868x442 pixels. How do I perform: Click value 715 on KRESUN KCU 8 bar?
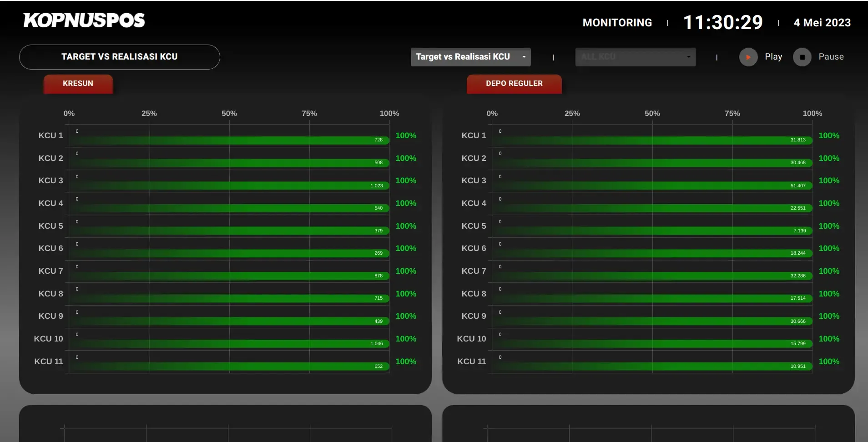click(x=378, y=298)
